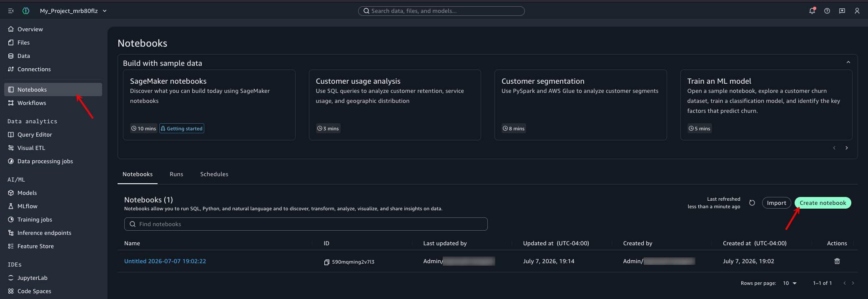Screen dimensions: 868x299
Task: Click the search data, files, and models field
Action: [441, 11]
